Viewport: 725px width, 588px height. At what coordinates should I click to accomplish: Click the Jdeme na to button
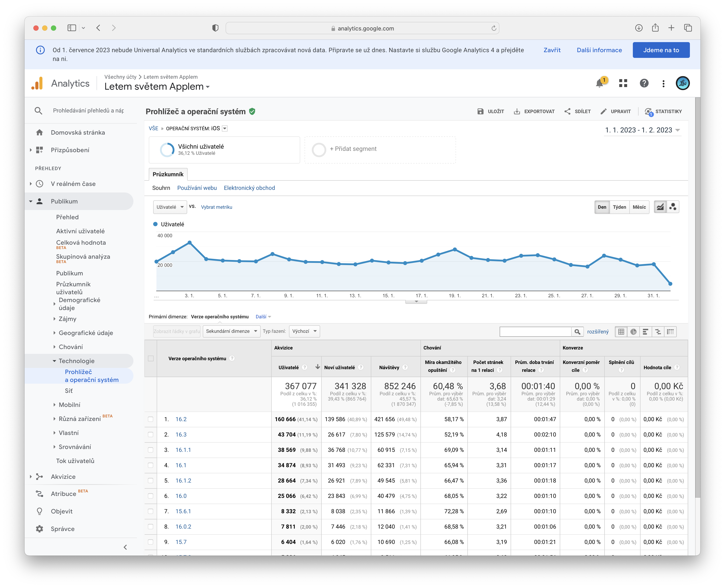(x=661, y=50)
